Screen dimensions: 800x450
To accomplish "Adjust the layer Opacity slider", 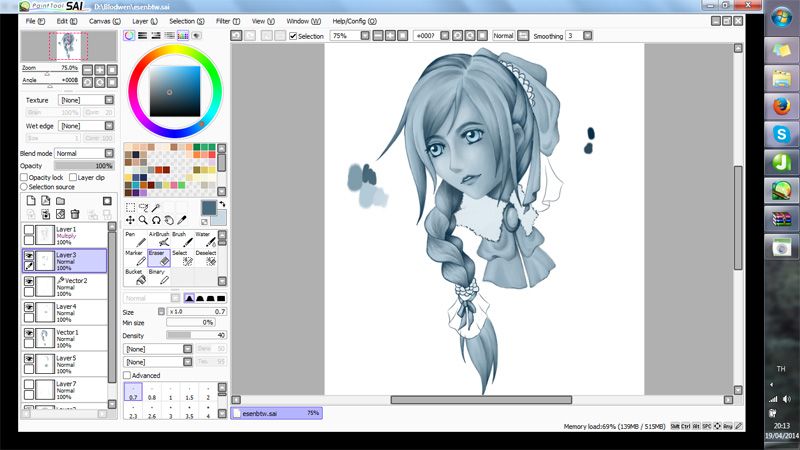I will (x=84, y=166).
